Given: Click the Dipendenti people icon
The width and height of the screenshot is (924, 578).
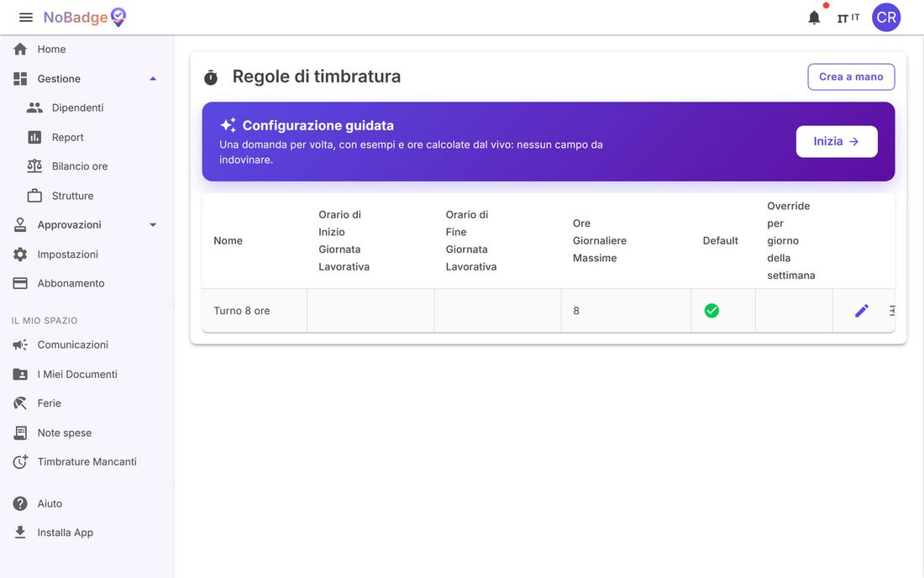Looking at the screenshot, I should [34, 108].
